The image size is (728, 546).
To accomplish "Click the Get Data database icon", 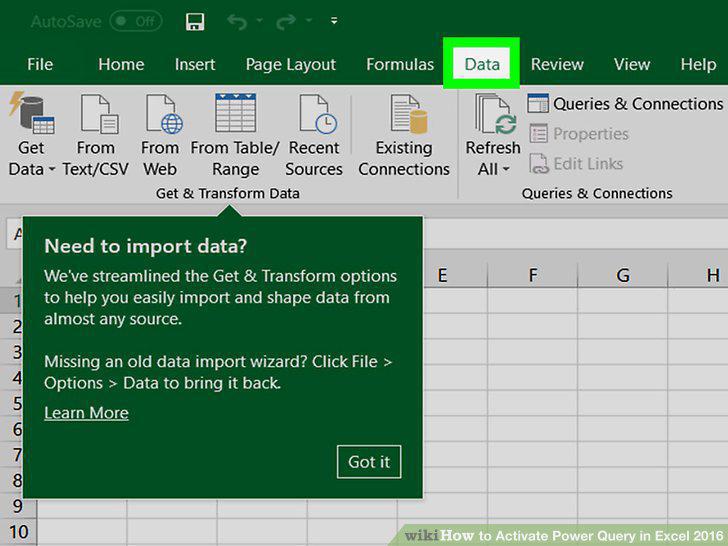I will click(x=31, y=113).
